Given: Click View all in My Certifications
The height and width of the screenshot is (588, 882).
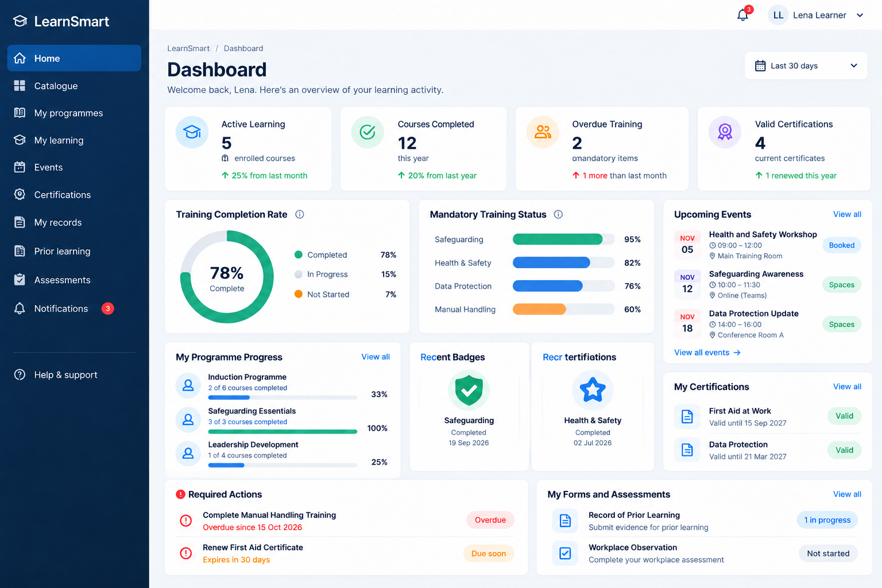Looking at the screenshot, I should click(x=847, y=386).
